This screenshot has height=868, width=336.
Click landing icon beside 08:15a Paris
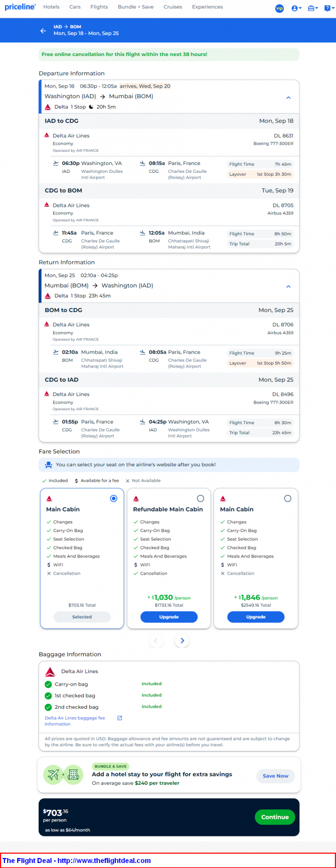pyautogui.click(x=142, y=163)
